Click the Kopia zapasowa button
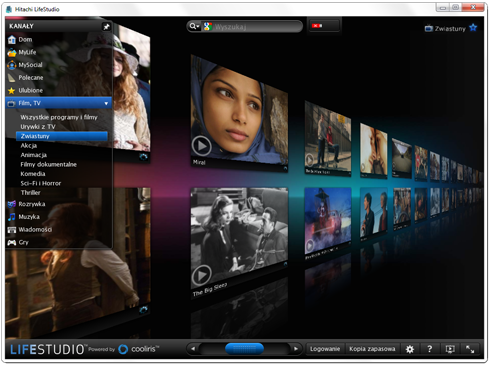This screenshot has height=366, width=490. (x=372, y=349)
